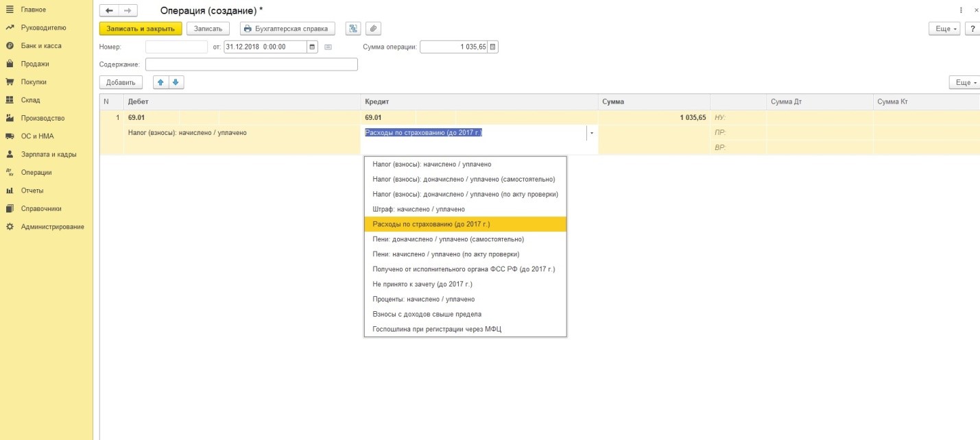The width and height of the screenshot is (980, 440).
Task: Click the structure icon next to Бухгалтерская справка
Action: tap(353, 29)
